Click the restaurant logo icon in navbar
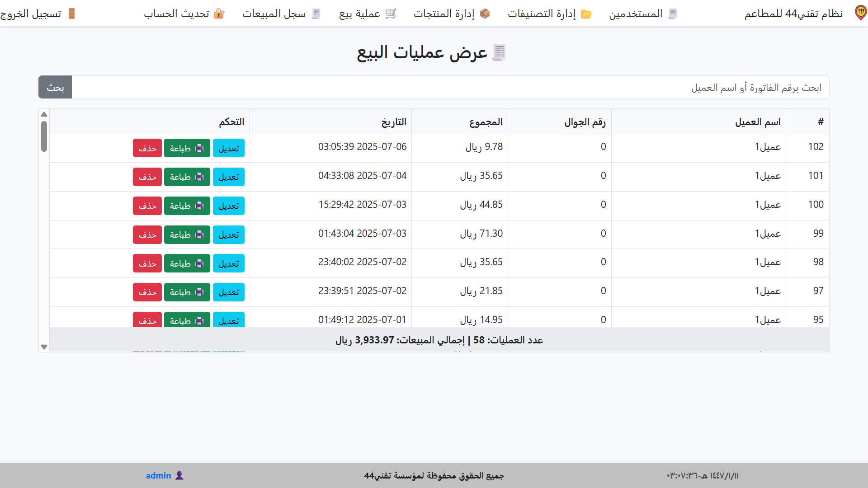Screen dimensions: 868x488 (x=861, y=13)
